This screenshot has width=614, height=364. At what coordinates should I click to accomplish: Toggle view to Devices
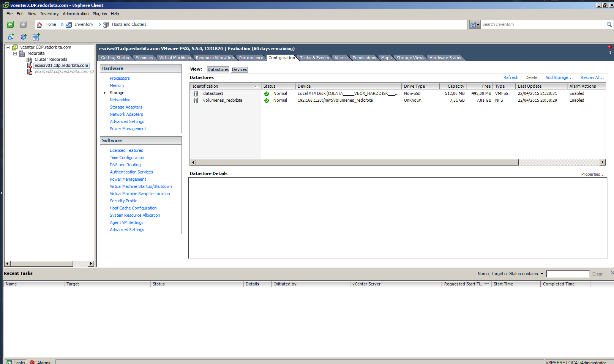239,69
